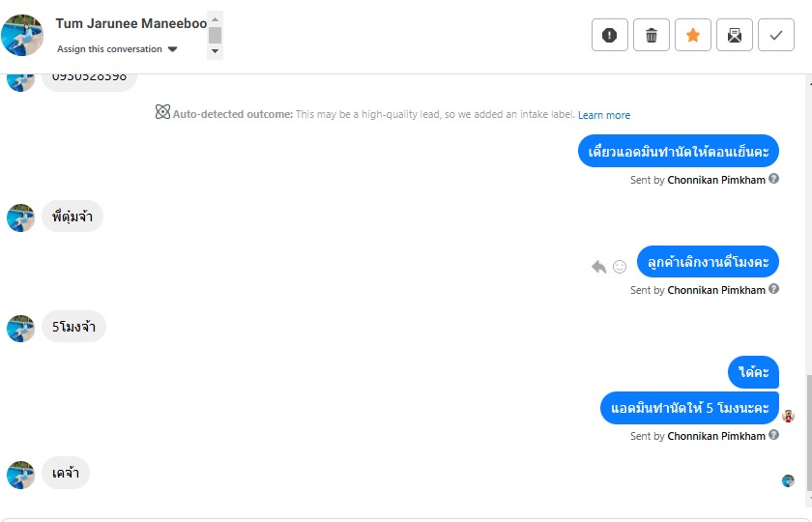
Task: Click sender avatar beside '5โมงจ้า' message
Action: point(20,329)
